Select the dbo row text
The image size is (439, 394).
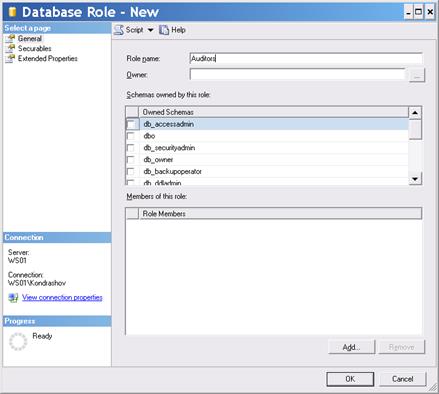coord(149,136)
